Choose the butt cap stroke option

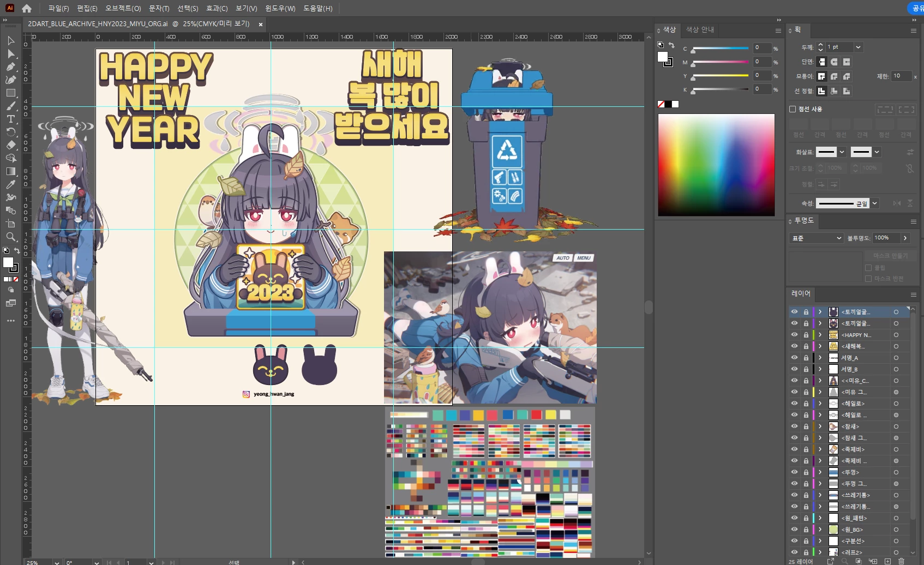(821, 62)
